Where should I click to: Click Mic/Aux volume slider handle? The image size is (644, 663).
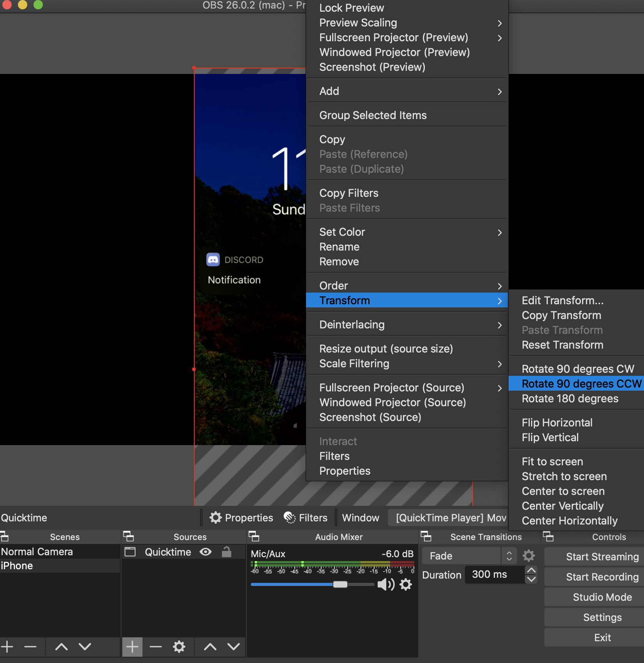coord(340,584)
